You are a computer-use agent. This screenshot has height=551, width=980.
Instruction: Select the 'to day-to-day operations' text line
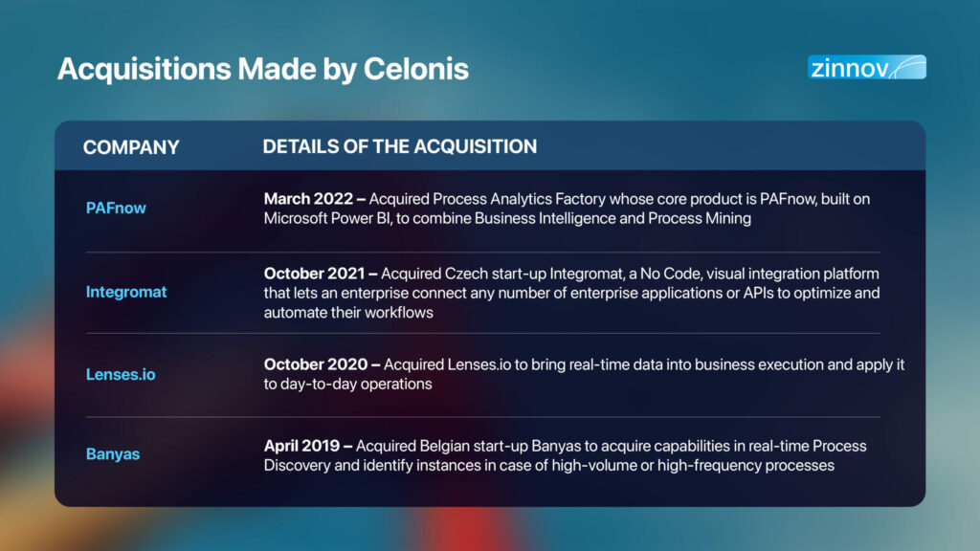347,384
